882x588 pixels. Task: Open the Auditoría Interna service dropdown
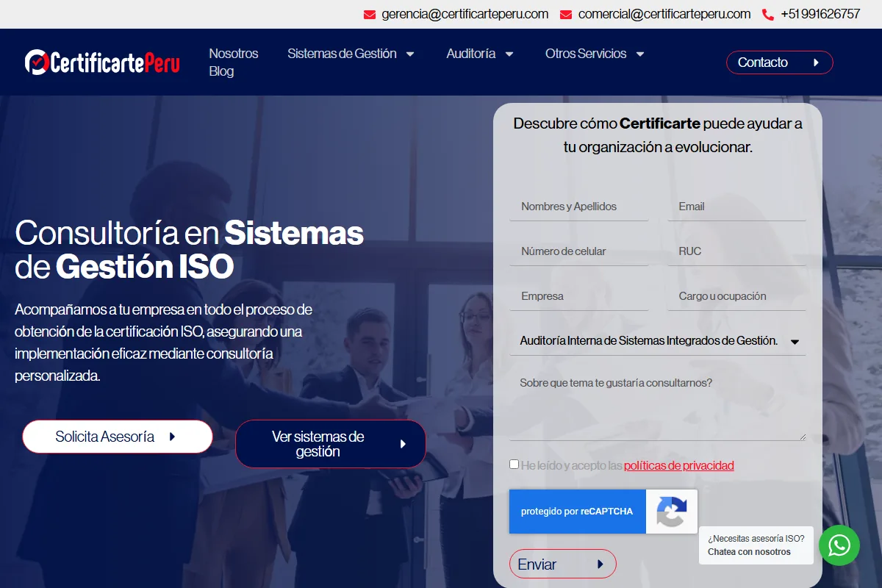[x=658, y=341]
